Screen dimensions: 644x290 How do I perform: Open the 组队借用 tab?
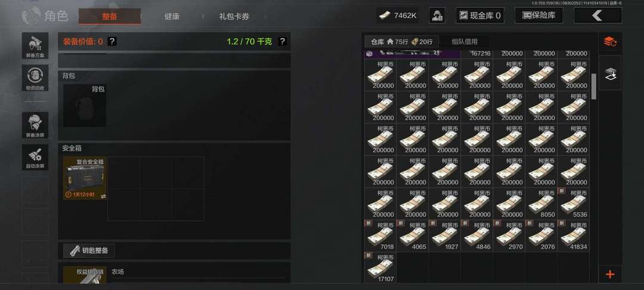pyautogui.click(x=465, y=42)
